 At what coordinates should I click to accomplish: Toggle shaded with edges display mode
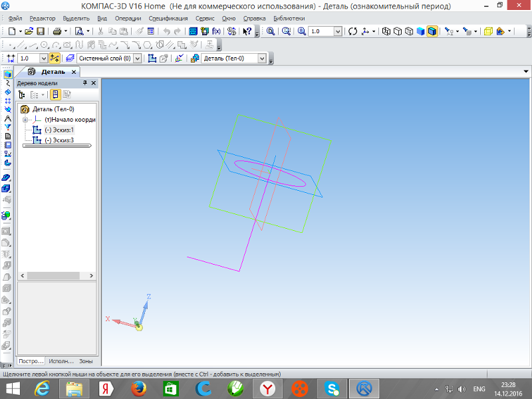coord(432,31)
